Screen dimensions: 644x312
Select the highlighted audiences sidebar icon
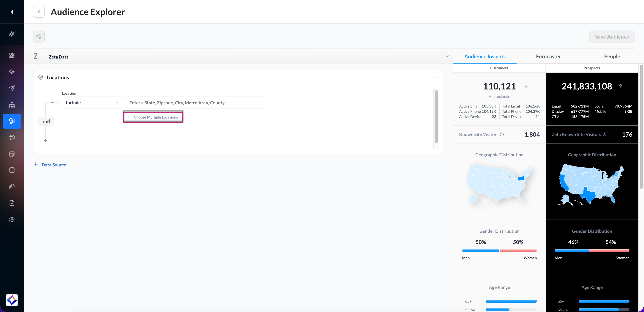point(12,121)
